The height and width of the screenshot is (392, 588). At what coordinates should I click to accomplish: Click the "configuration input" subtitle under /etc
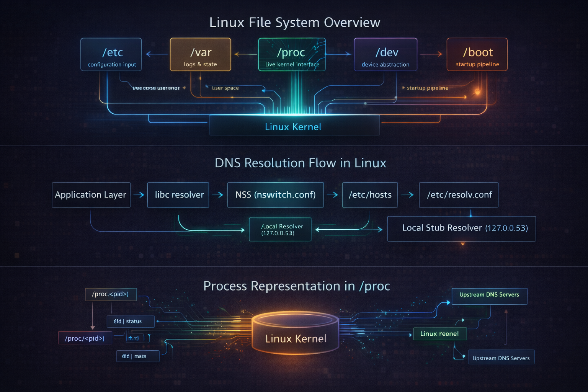tap(112, 65)
